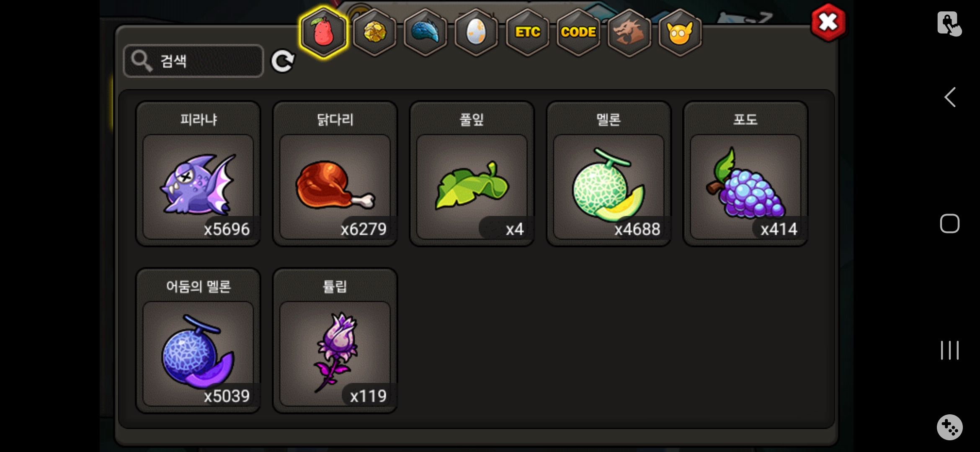Select the 어둠의 멜론 dark melon

click(x=198, y=341)
